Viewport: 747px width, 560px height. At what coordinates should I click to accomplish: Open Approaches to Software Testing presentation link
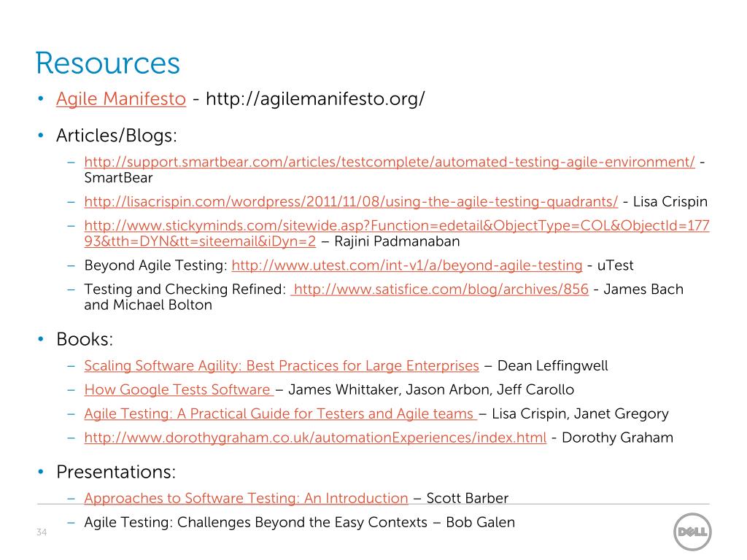(x=247, y=498)
